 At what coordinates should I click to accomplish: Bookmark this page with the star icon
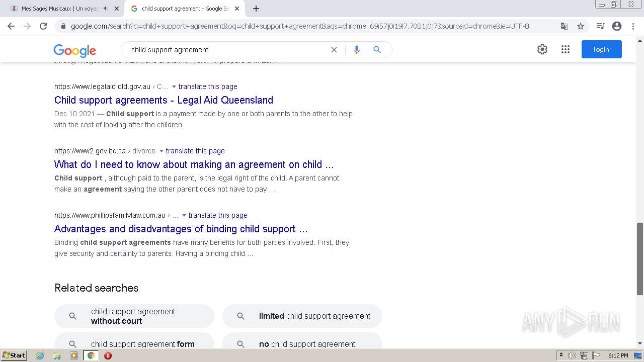click(581, 26)
